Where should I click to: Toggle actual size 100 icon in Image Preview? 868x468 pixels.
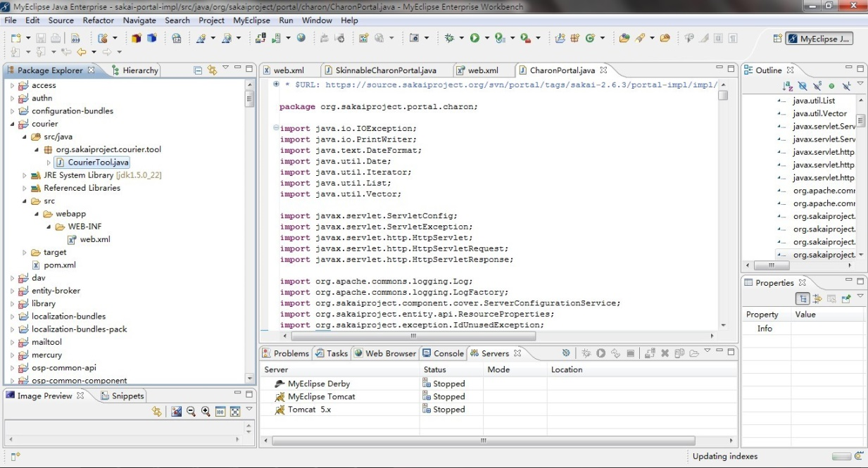click(220, 412)
